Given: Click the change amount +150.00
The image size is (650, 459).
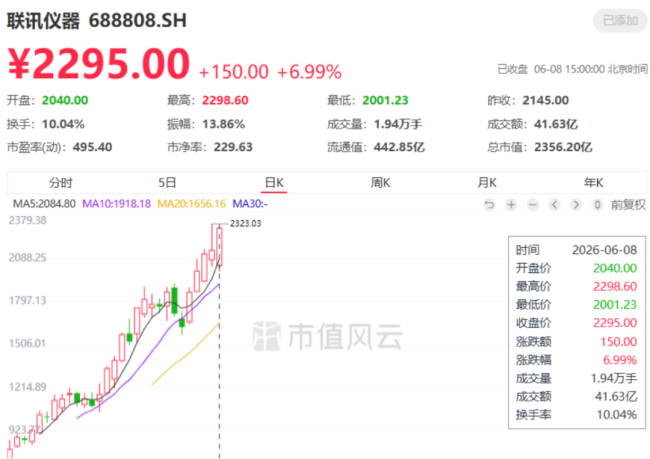Looking at the screenshot, I should 234,72.
